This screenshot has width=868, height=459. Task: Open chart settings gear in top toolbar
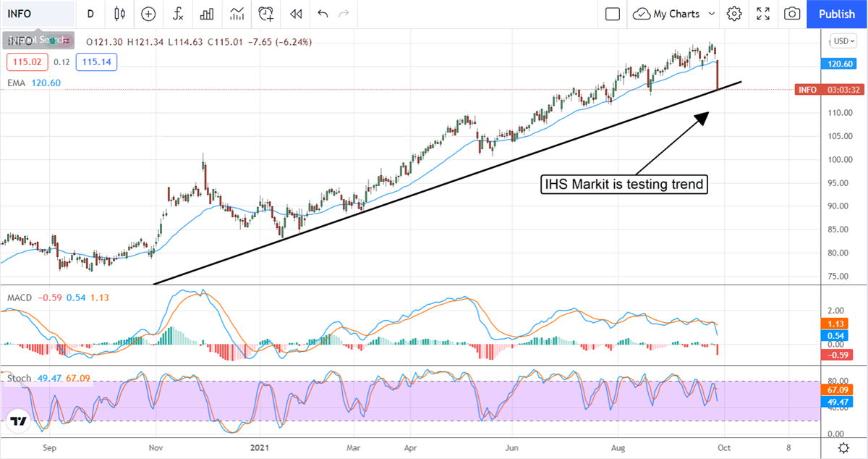click(x=734, y=14)
